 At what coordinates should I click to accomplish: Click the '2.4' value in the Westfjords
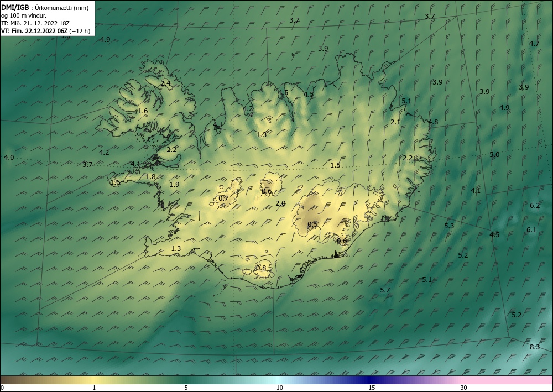[165, 83]
